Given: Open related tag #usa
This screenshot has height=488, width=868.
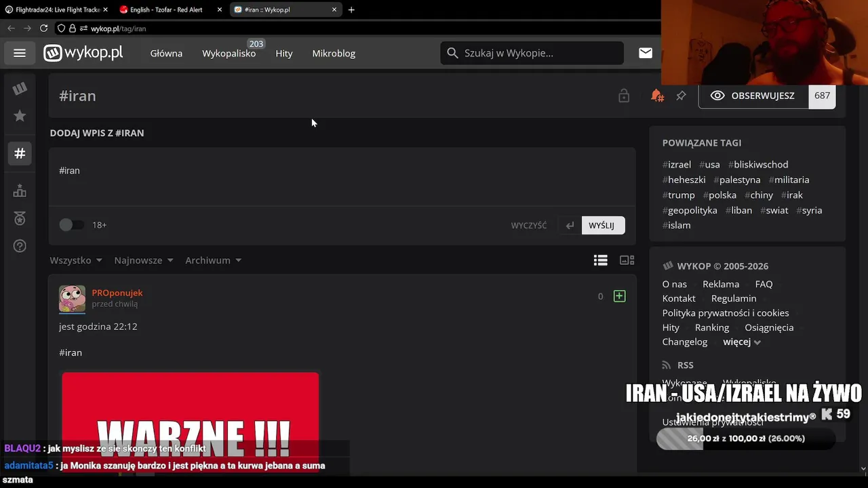Looking at the screenshot, I should (x=709, y=165).
